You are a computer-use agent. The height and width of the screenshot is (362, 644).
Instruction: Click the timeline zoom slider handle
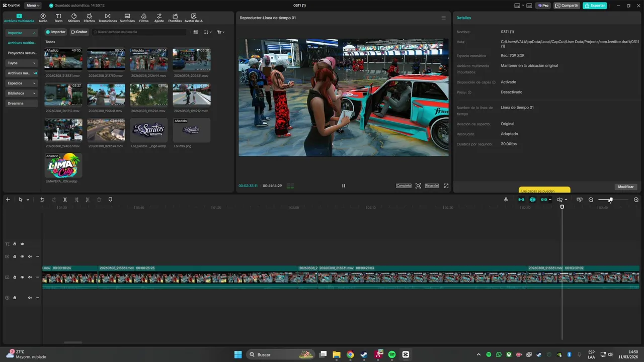[610, 200]
